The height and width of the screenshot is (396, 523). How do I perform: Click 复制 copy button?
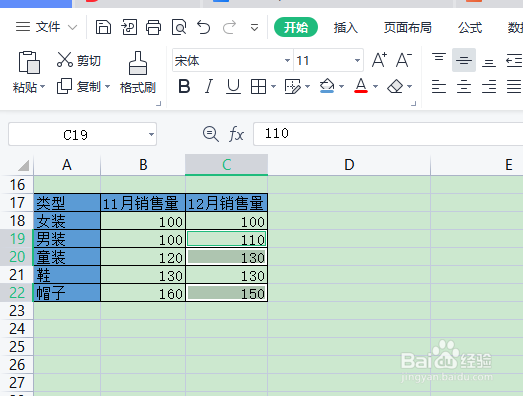(79, 87)
